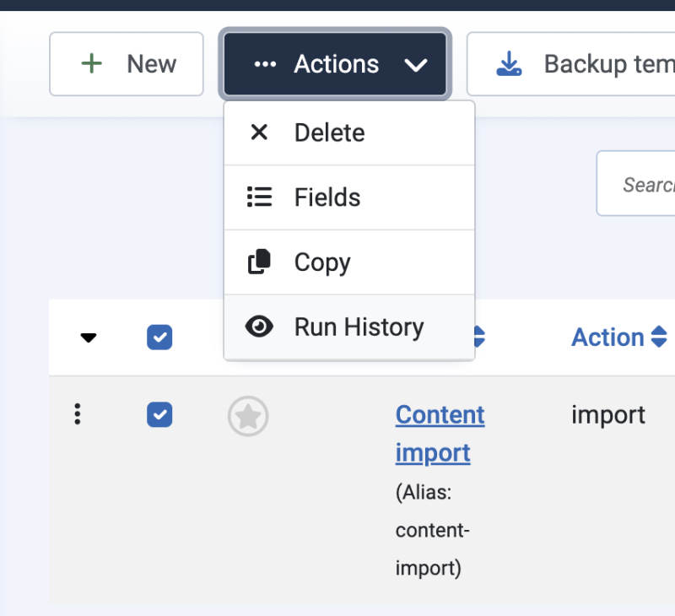675x616 pixels.
Task: Click the Action column sort arrows
Action: [x=659, y=337]
